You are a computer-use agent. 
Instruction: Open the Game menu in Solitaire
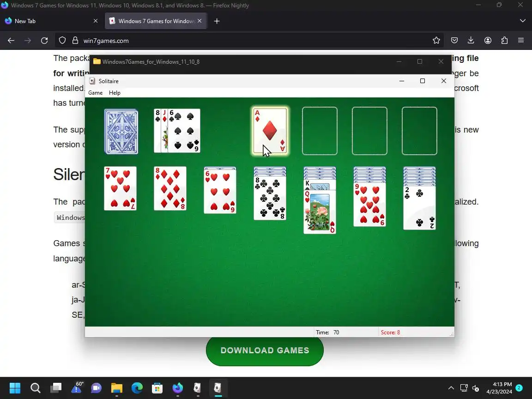point(95,93)
